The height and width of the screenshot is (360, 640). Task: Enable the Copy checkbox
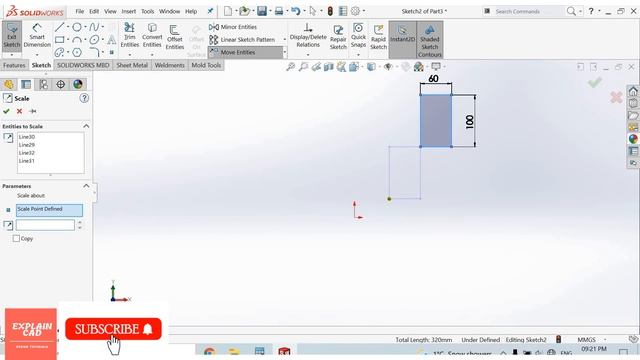[16, 238]
